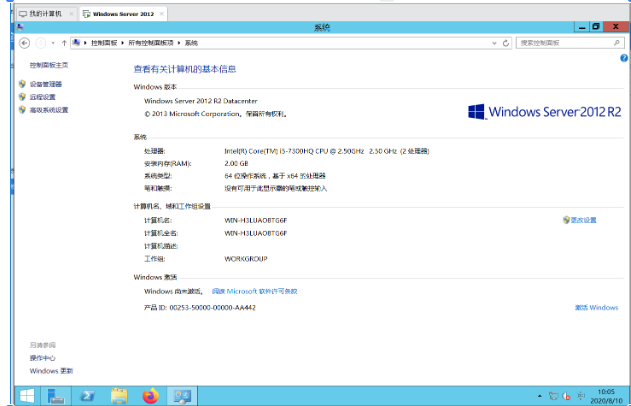
Task: Click 更改设置 link
Action: point(583,220)
